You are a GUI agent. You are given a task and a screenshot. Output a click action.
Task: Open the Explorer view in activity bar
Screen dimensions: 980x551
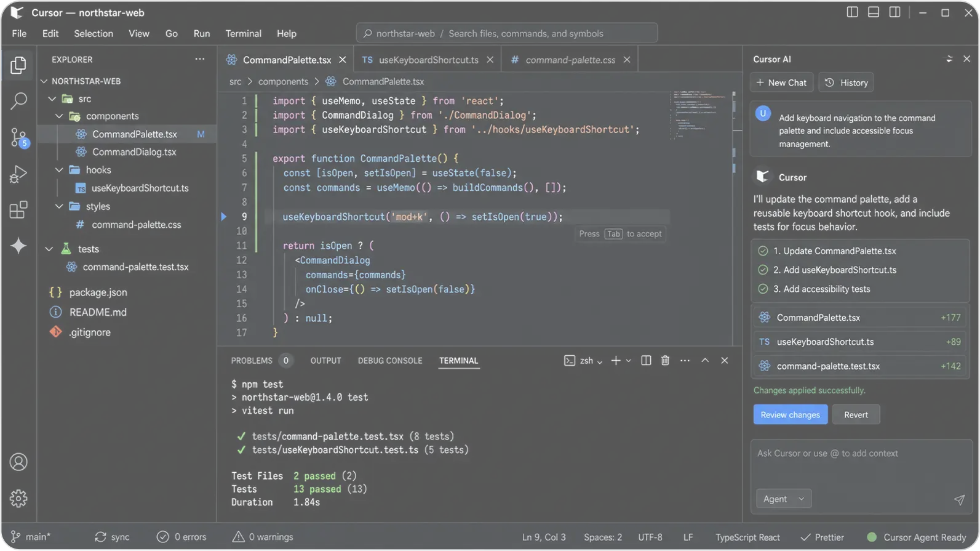coord(18,65)
